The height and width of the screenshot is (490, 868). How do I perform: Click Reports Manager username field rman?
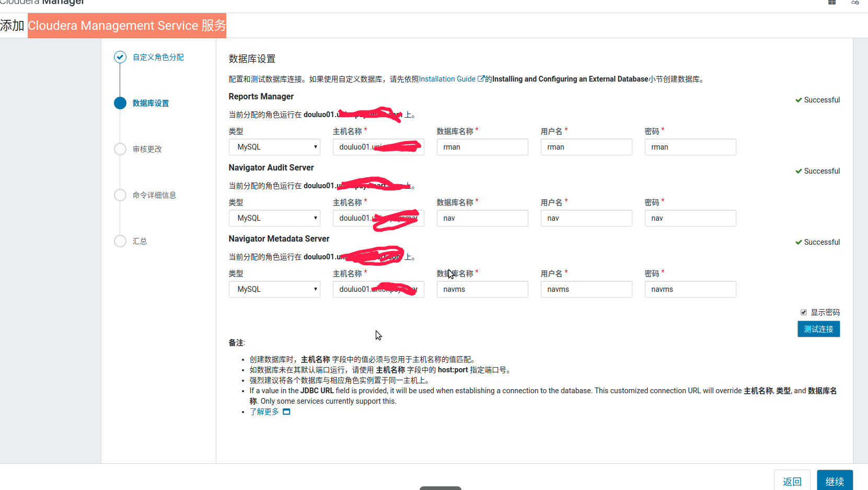pos(586,147)
